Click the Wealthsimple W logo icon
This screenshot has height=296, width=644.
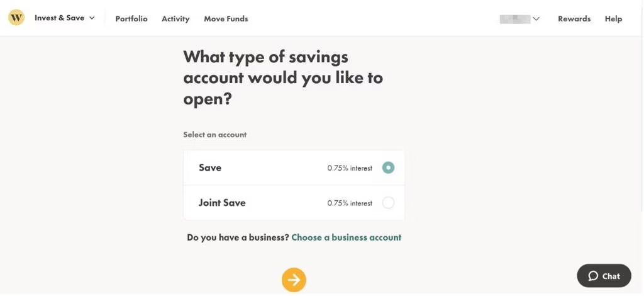[x=16, y=18]
